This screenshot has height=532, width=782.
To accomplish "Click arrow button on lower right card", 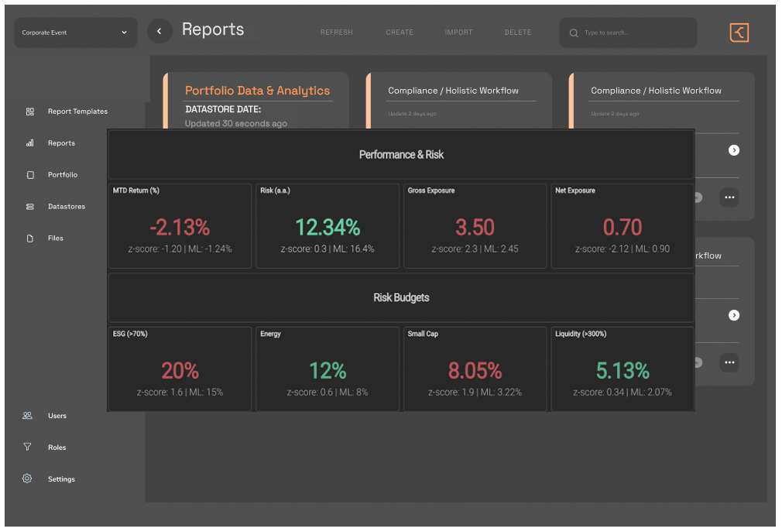I will point(734,315).
